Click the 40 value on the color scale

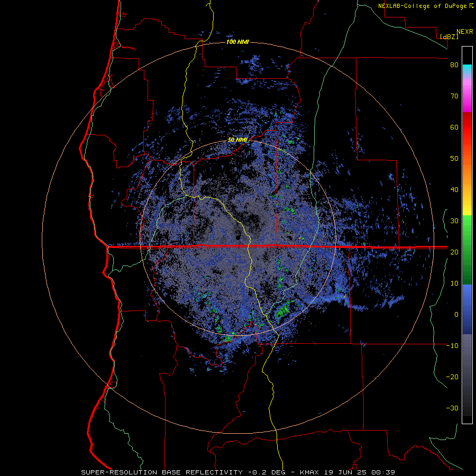pyautogui.click(x=454, y=190)
